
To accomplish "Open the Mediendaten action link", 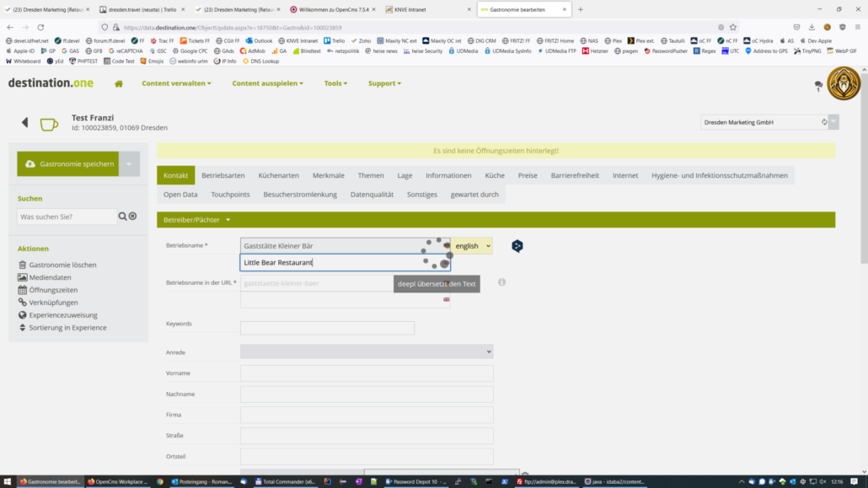I will point(50,277).
